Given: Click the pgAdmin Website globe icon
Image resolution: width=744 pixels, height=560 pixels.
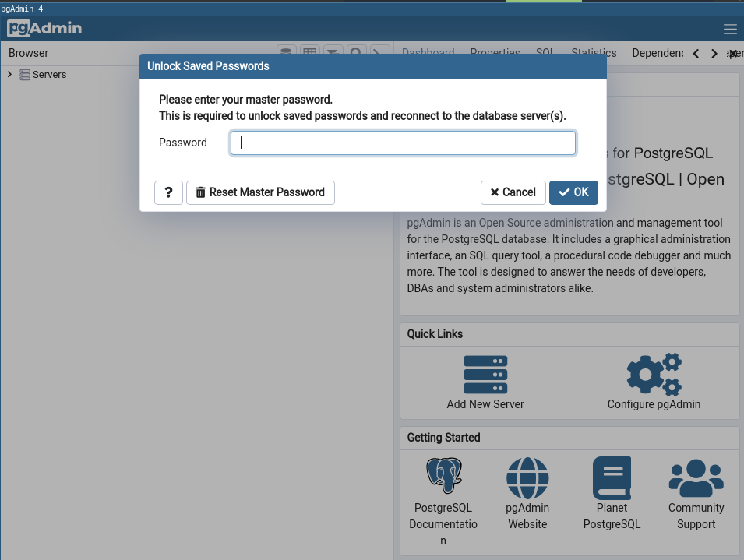Looking at the screenshot, I should pos(527,477).
